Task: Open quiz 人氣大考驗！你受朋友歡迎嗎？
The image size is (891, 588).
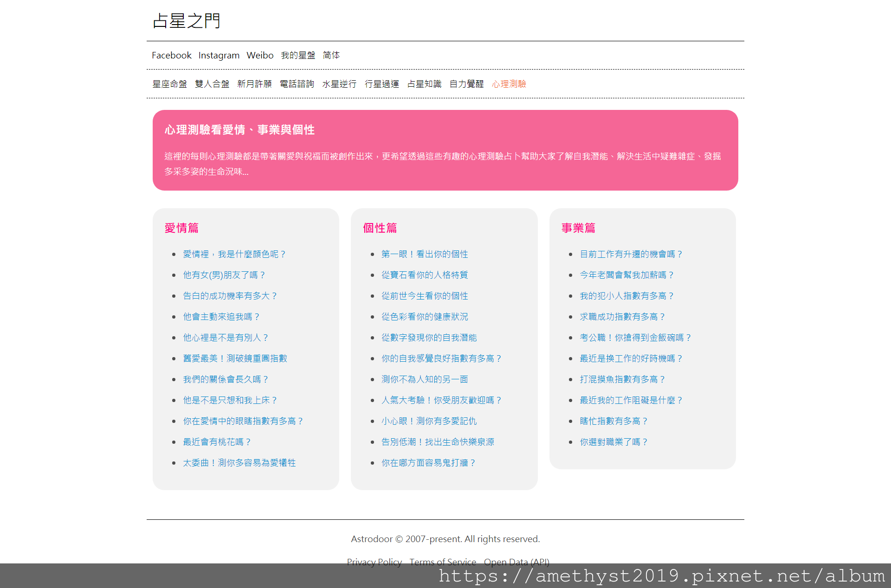Action: pyautogui.click(x=442, y=400)
